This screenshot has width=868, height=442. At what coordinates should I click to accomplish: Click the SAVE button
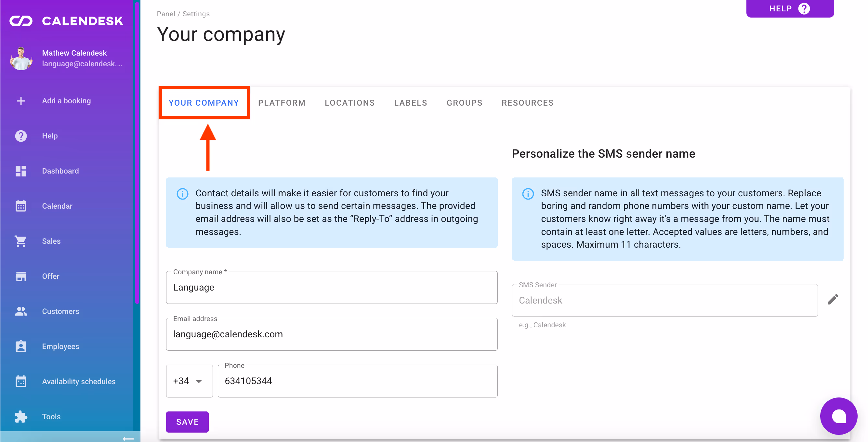[187, 422]
